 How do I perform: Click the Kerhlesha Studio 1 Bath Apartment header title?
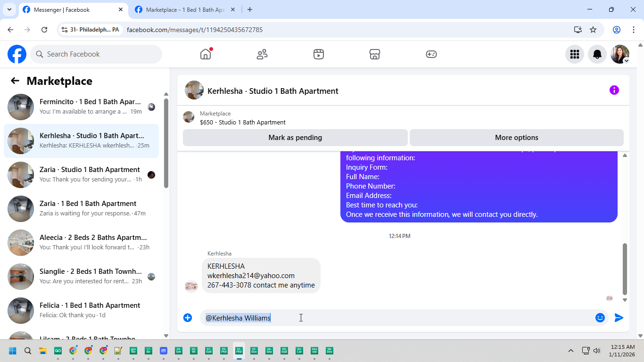(273, 91)
